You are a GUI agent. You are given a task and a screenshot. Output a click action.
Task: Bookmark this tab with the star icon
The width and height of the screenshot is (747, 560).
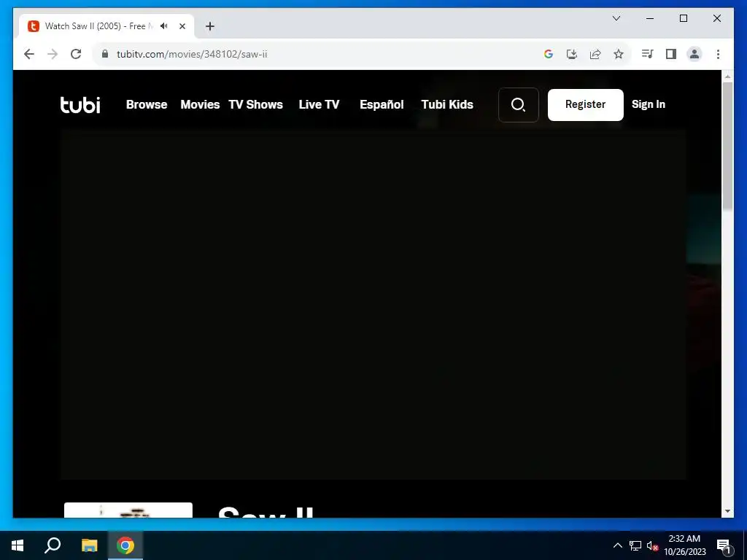(619, 54)
